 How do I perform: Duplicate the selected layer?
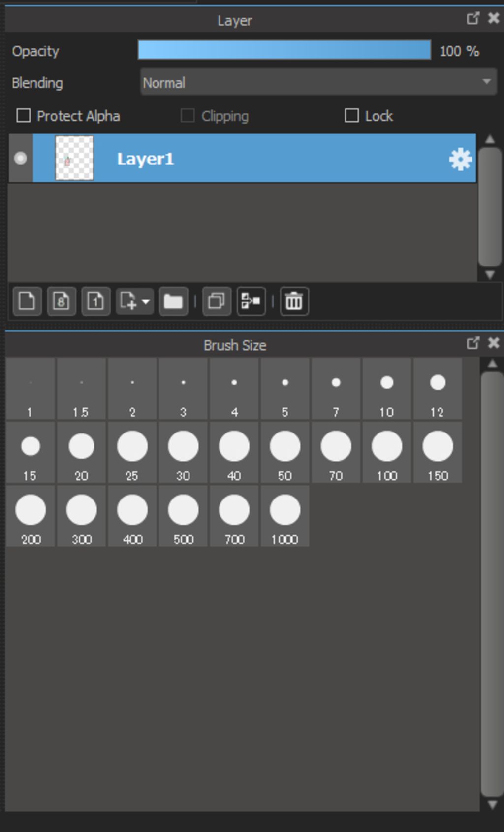click(x=217, y=300)
